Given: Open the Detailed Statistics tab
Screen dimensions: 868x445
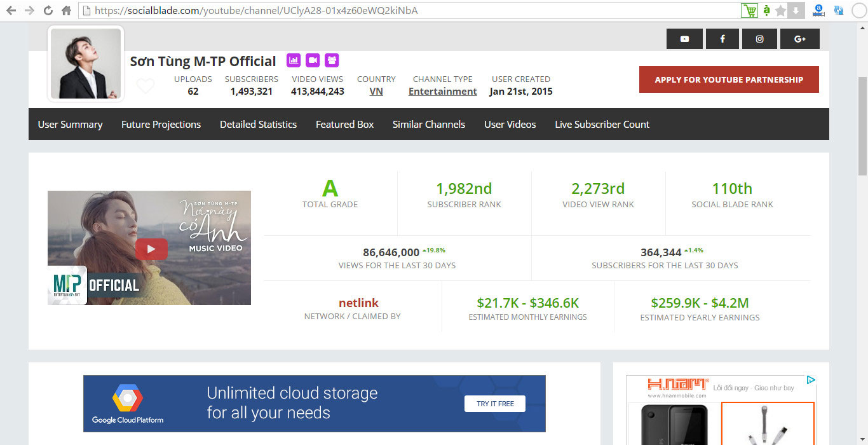Looking at the screenshot, I should click(x=258, y=125).
